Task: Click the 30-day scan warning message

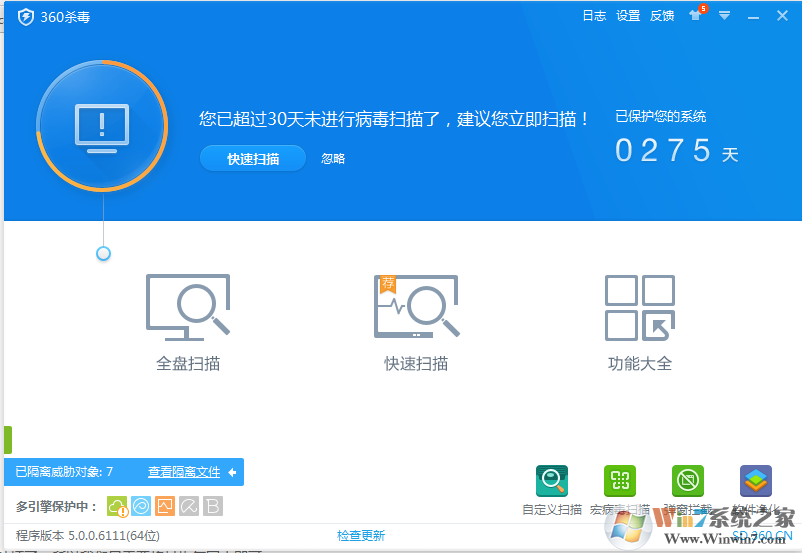Action: pyautogui.click(x=394, y=119)
